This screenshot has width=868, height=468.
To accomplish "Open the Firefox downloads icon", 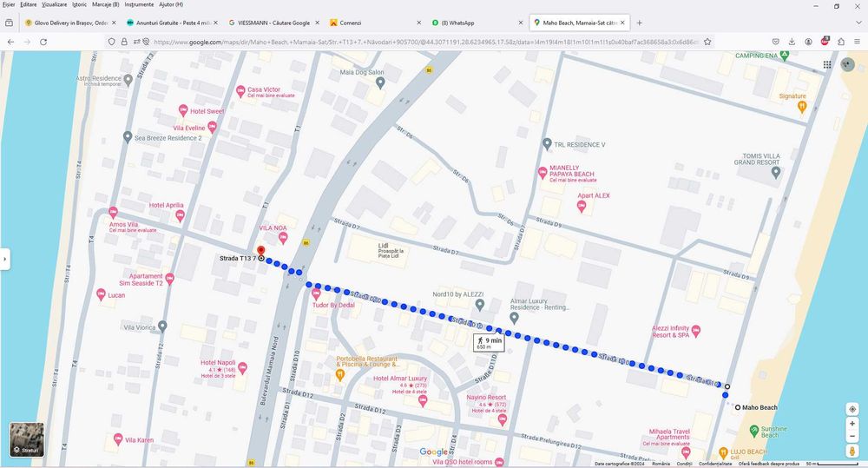I will click(x=792, y=42).
